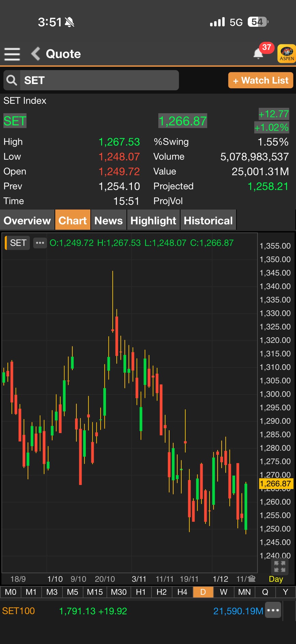This screenshot has height=644, width=296.
Task: Add SET to Watch List
Action: (261, 80)
